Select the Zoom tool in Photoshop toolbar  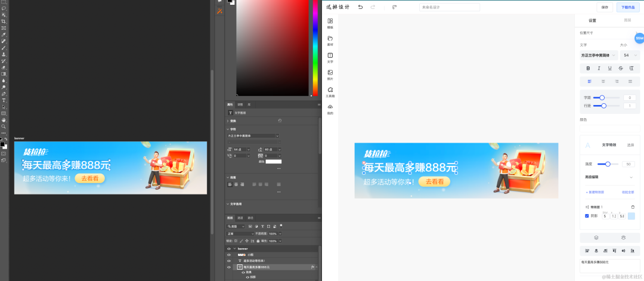coord(4,126)
